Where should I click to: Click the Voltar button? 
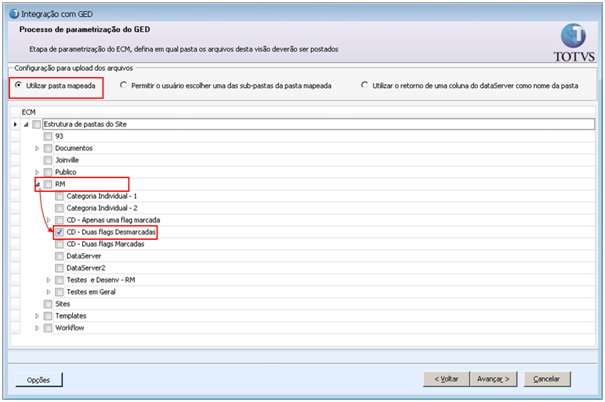coord(446,379)
